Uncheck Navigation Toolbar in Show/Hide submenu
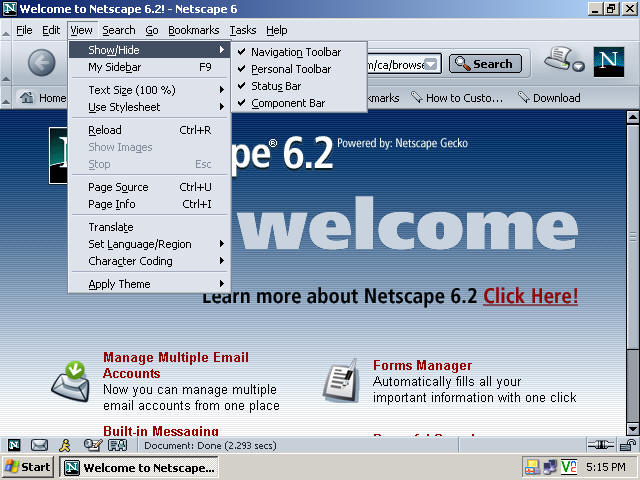Image resolution: width=640 pixels, height=480 pixels. 299,52
